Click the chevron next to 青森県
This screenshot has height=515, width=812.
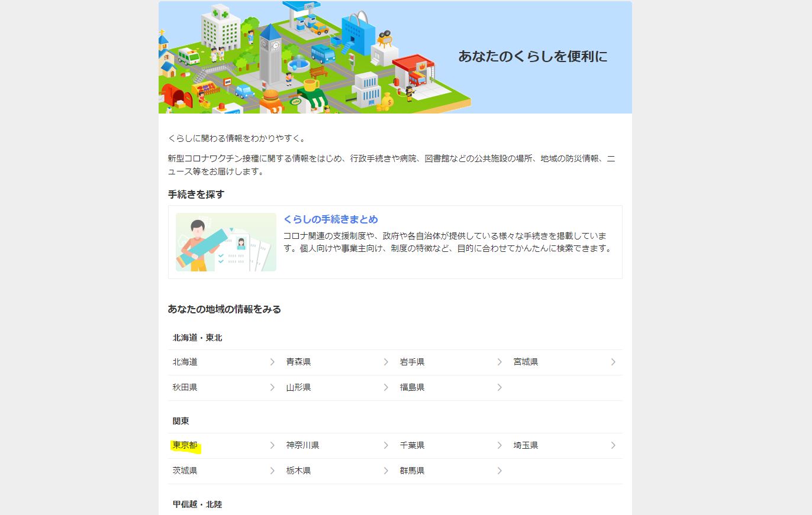click(386, 362)
